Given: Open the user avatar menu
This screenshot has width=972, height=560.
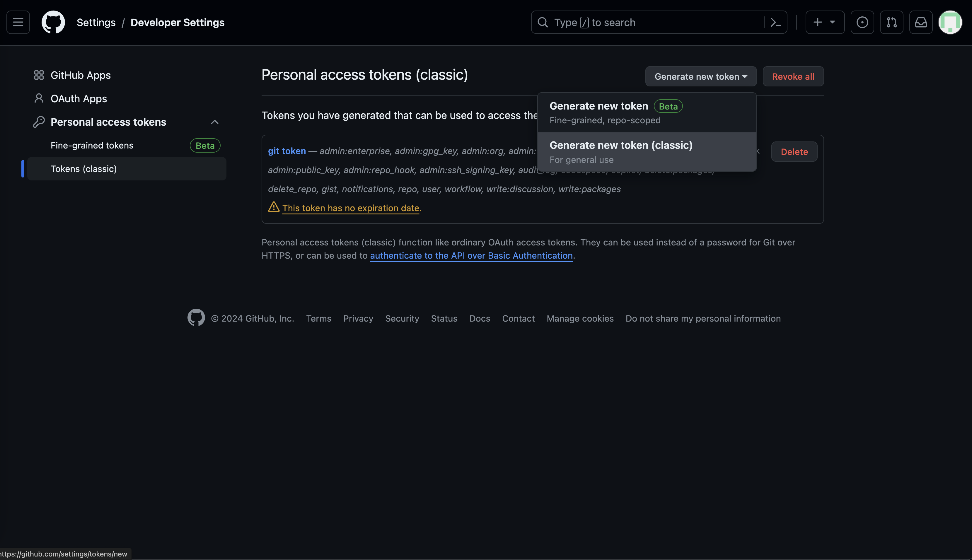Looking at the screenshot, I should point(950,22).
